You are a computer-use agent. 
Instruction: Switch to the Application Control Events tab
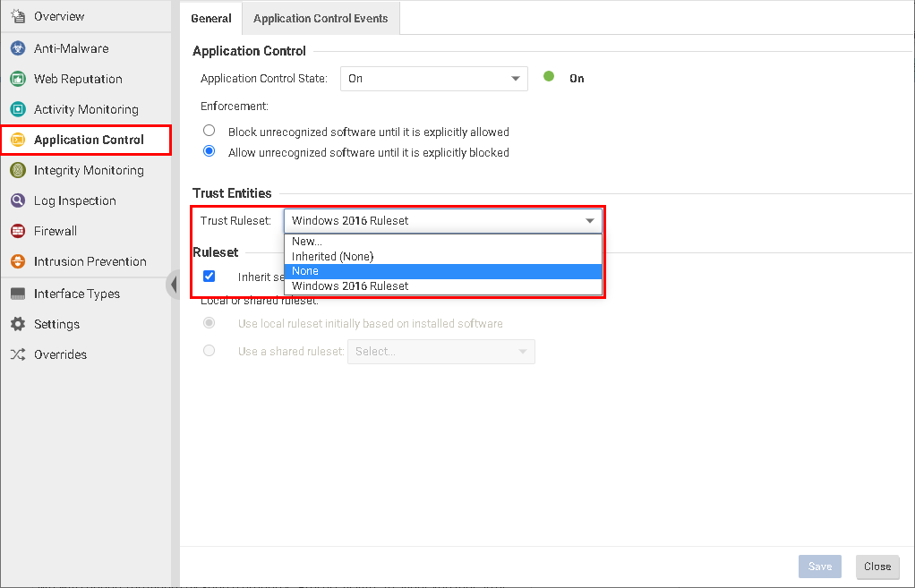click(320, 17)
